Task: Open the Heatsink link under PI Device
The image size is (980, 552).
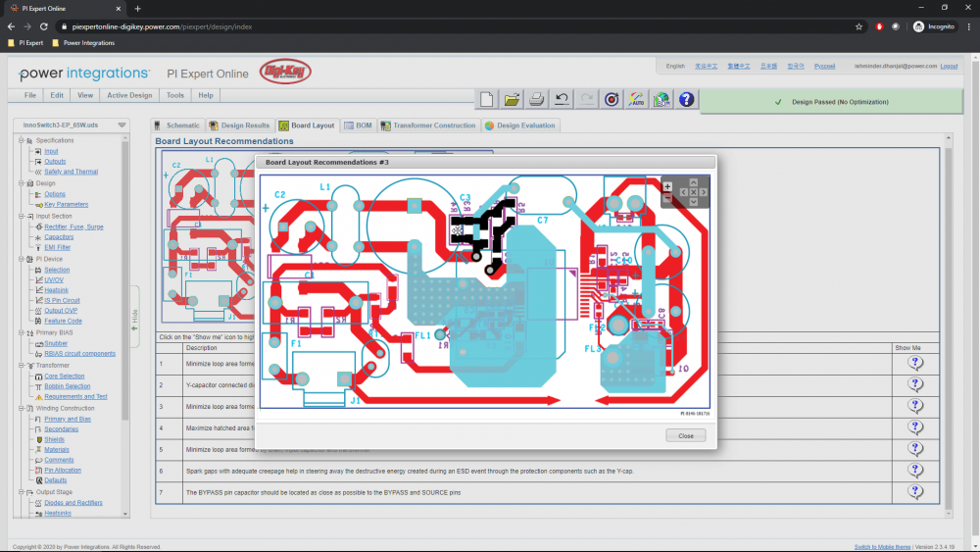Action: pyautogui.click(x=56, y=290)
